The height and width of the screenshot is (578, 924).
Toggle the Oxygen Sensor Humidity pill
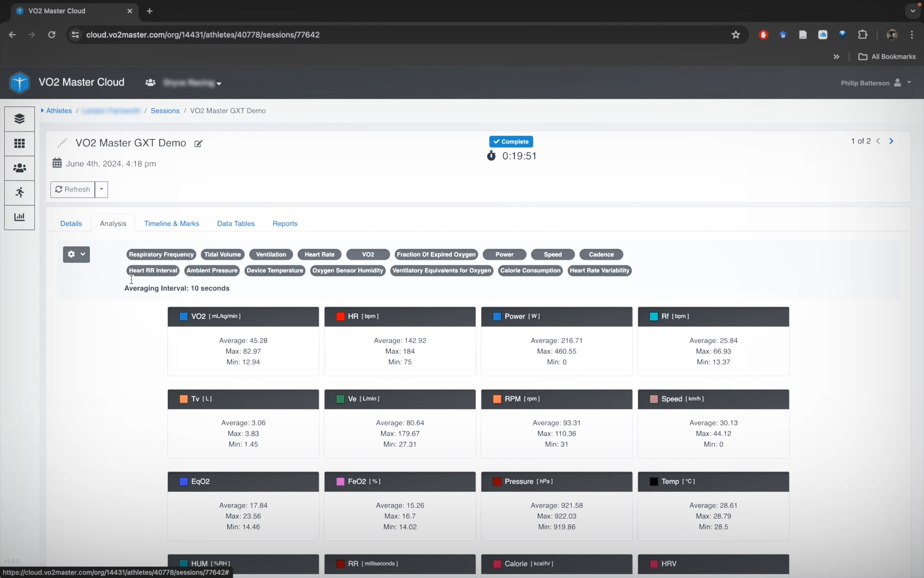348,271
